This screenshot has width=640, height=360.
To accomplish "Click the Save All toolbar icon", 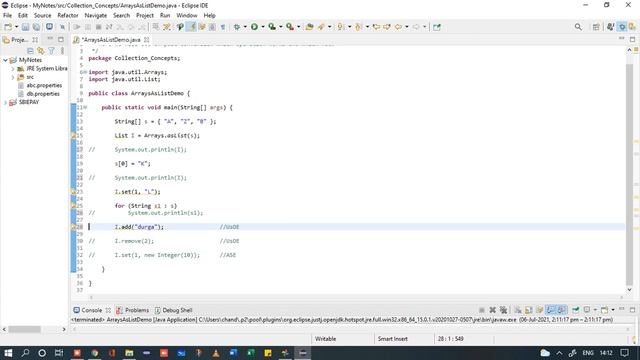I will [x=36, y=27].
